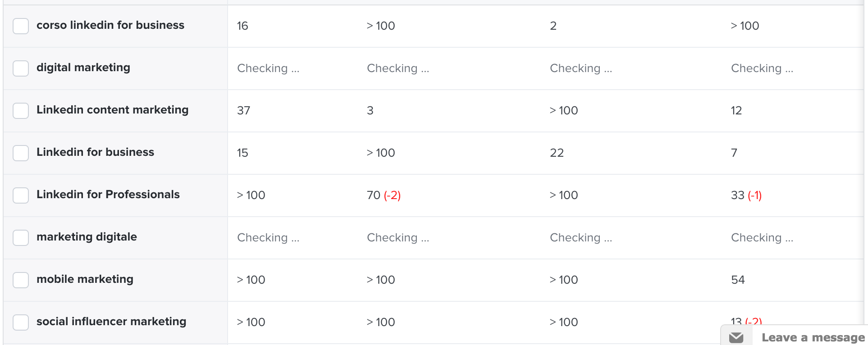Image resolution: width=868 pixels, height=345 pixels.
Task: Click the digital marketing keyword label
Action: pyautogui.click(x=83, y=68)
